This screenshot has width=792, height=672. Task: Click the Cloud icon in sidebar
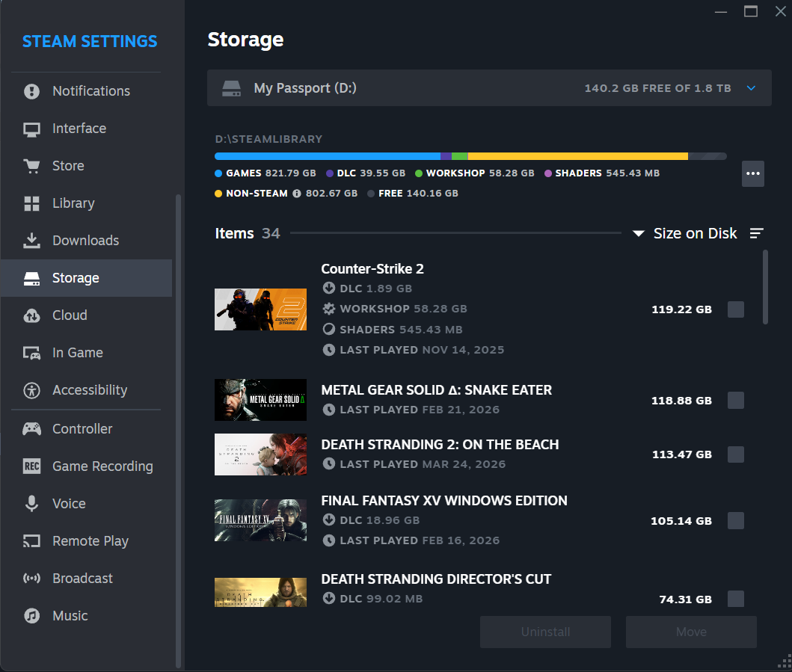tap(32, 315)
